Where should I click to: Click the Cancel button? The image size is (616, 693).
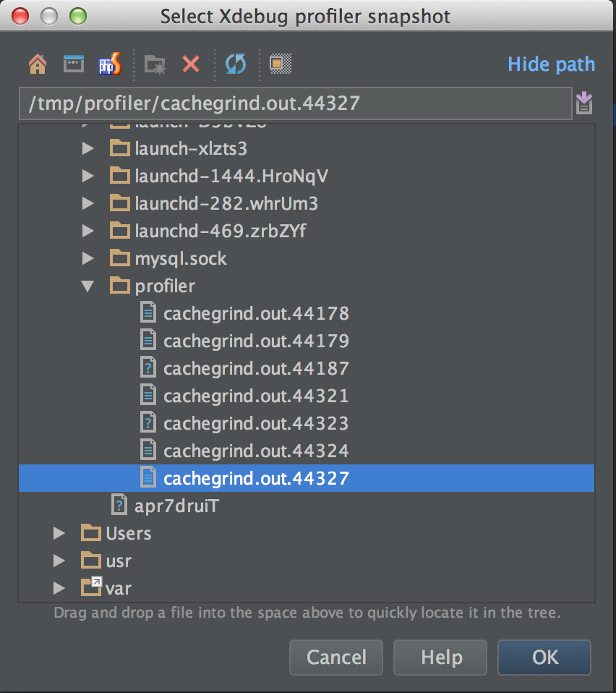pos(336,658)
